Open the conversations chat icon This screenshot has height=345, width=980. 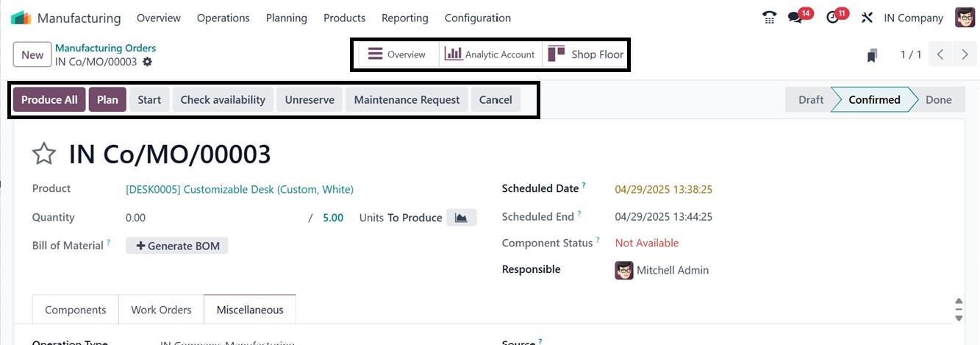pos(795,18)
